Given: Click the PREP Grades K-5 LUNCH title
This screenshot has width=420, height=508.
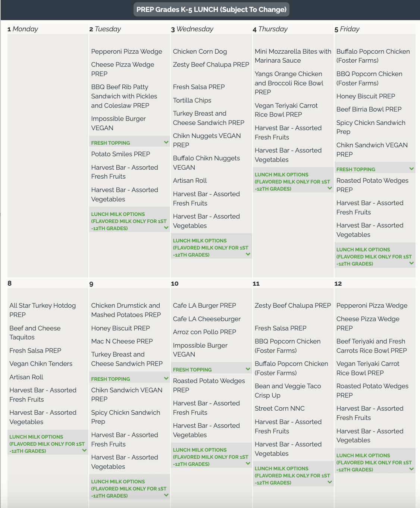Looking at the screenshot, I should [x=211, y=10].
